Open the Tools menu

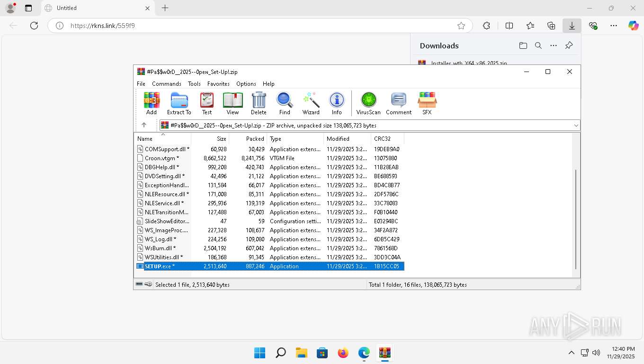coord(194,84)
